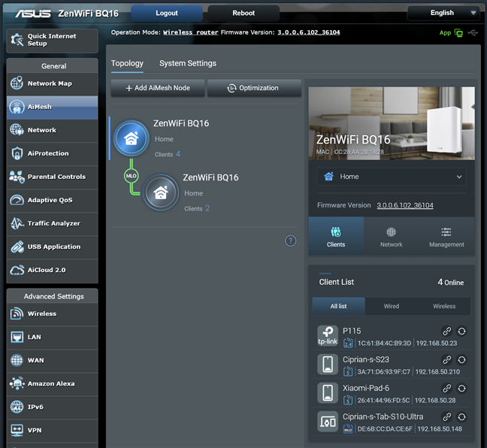Viewport: 487px width, 448px height.
Task: Click the Optimization button
Action: click(x=254, y=88)
